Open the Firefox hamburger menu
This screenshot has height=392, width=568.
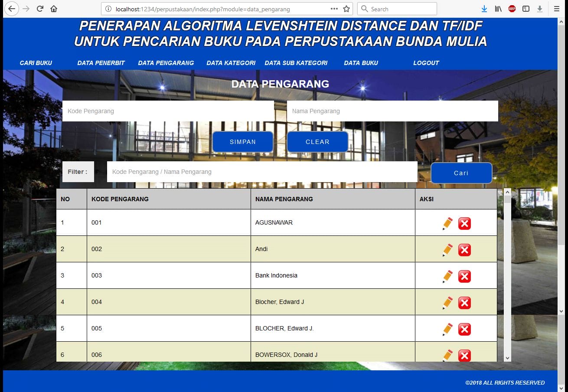556,9
